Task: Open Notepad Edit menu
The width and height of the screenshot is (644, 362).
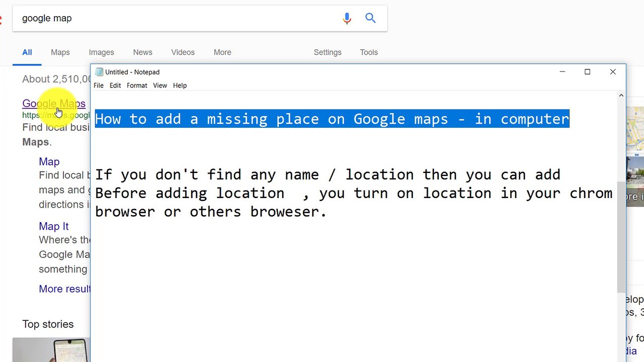Action: pos(115,85)
